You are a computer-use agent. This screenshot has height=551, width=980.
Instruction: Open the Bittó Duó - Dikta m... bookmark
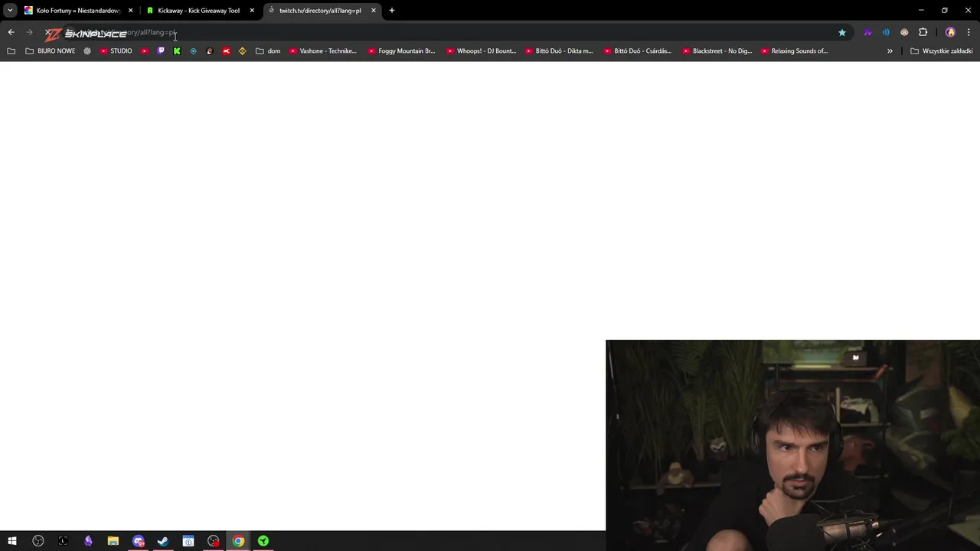[x=559, y=51]
